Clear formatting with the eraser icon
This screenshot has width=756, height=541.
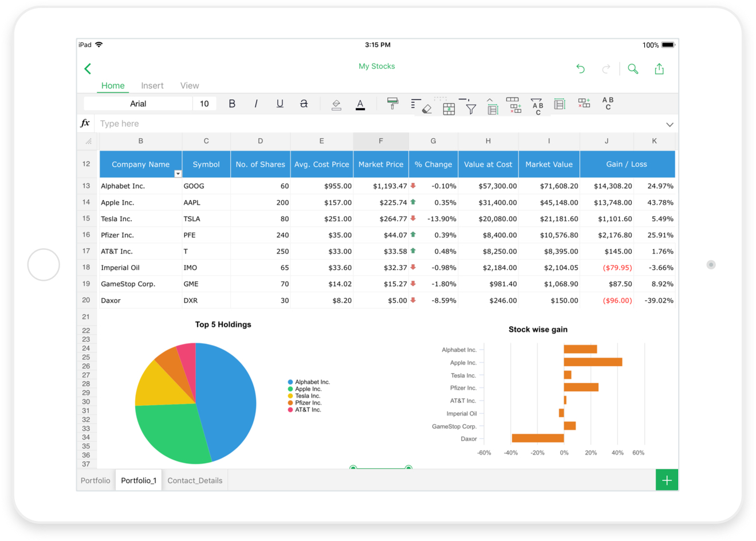[427, 108]
